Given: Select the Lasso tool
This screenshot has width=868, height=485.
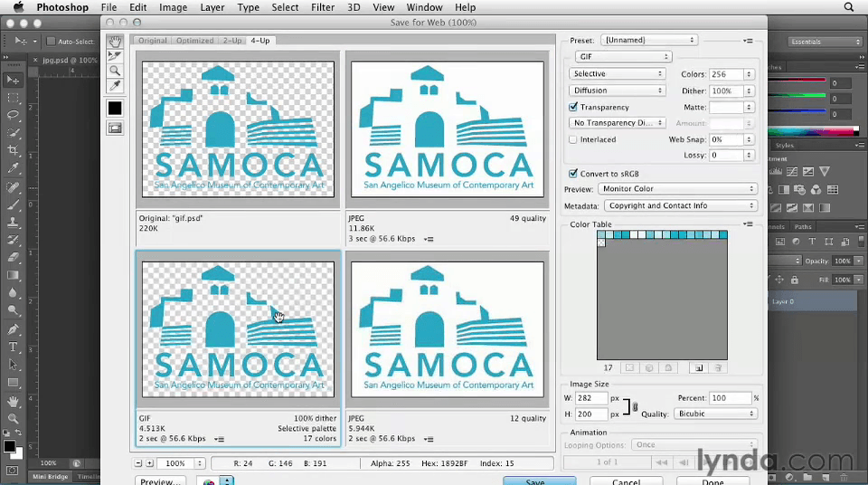Looking at the screenshot, I should pos(13,115).
